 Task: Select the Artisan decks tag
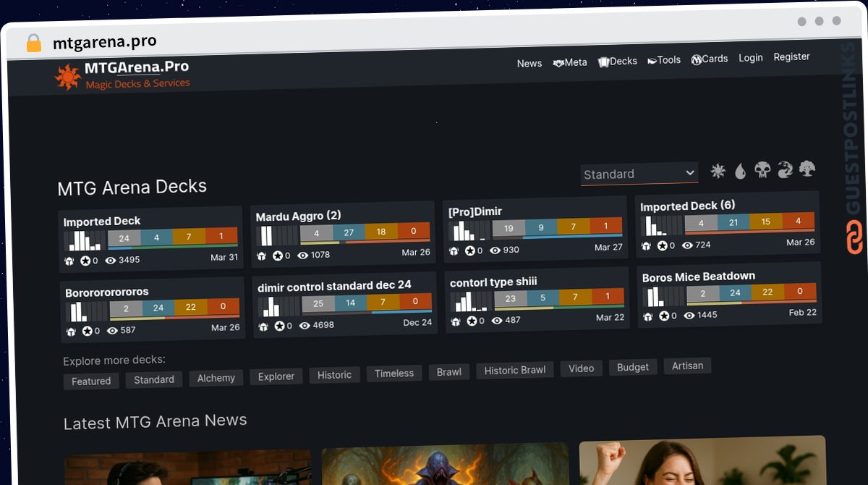click(x=687, y=366)
